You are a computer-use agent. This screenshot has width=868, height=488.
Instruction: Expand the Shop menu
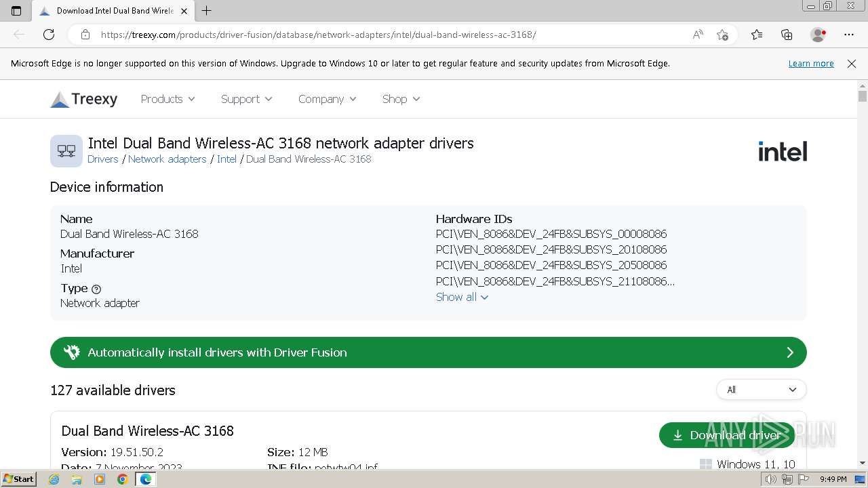[401, 99]
